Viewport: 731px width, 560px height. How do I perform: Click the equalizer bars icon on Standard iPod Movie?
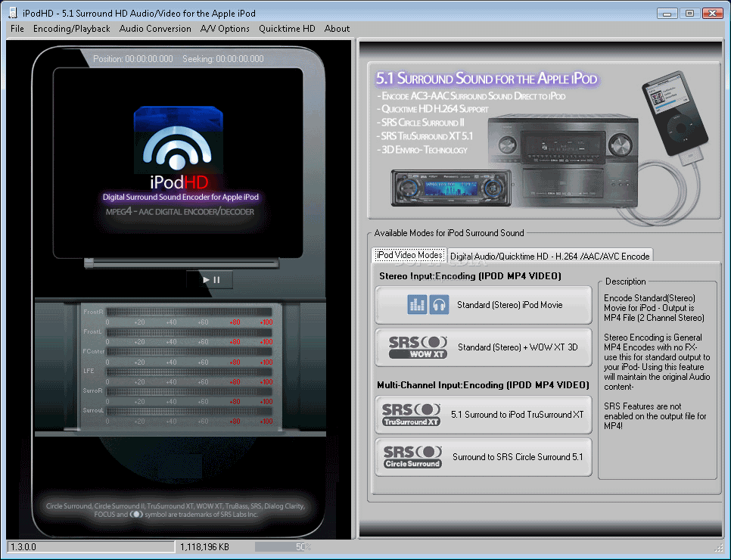click(417, 305)
